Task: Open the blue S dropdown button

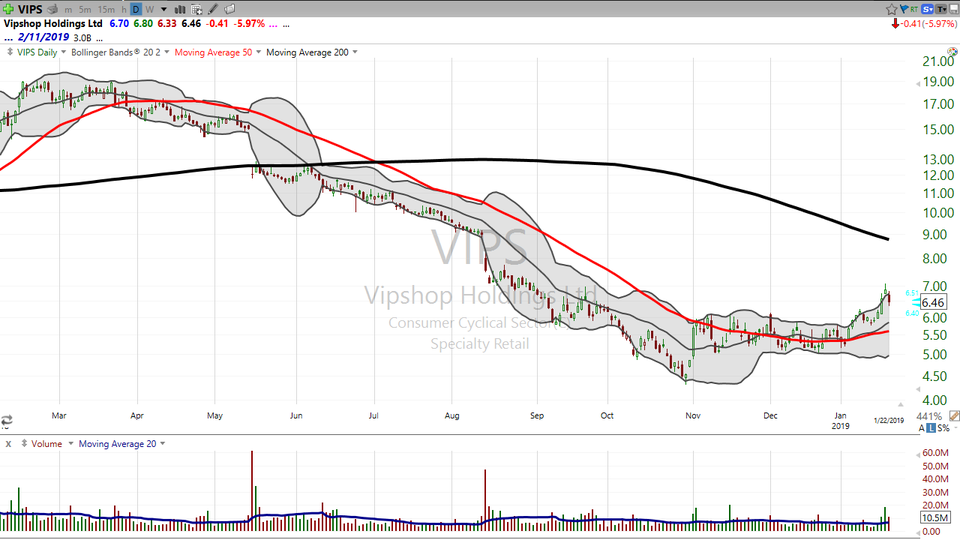Action: point(927,9)
